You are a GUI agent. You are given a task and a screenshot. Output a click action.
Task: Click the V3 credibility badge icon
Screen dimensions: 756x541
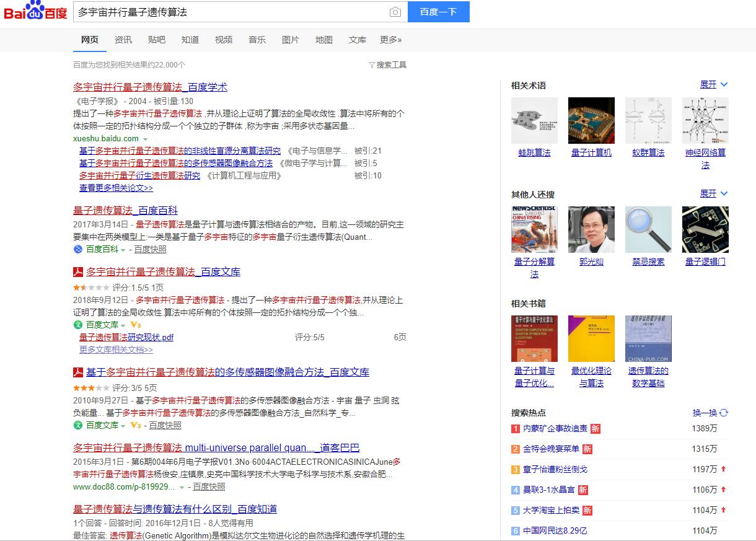[135, 325]
